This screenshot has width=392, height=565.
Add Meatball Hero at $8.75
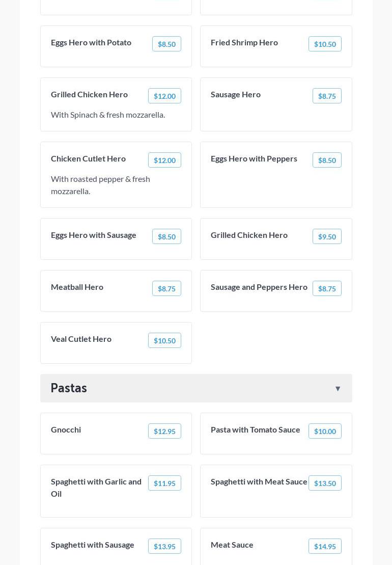pyautogui.click(x=166, y=289)
